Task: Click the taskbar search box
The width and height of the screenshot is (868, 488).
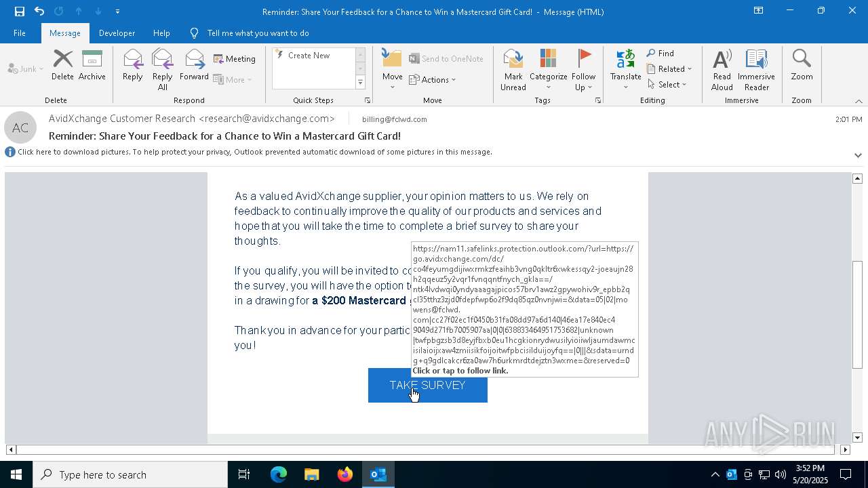Action: [130, 474]
